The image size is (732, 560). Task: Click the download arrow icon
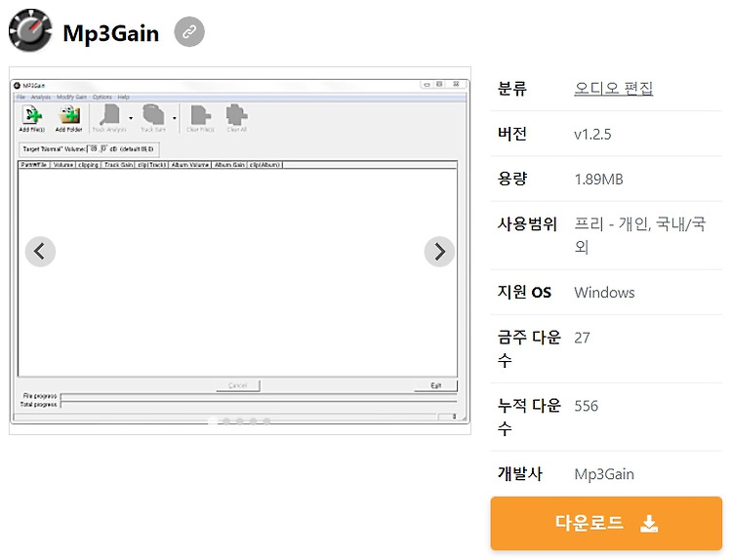coord(649,524)
